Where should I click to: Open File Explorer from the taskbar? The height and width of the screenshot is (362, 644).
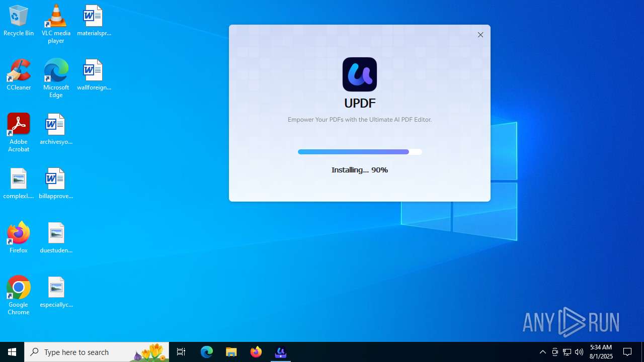pyautogui.click(x=231, y=352)
